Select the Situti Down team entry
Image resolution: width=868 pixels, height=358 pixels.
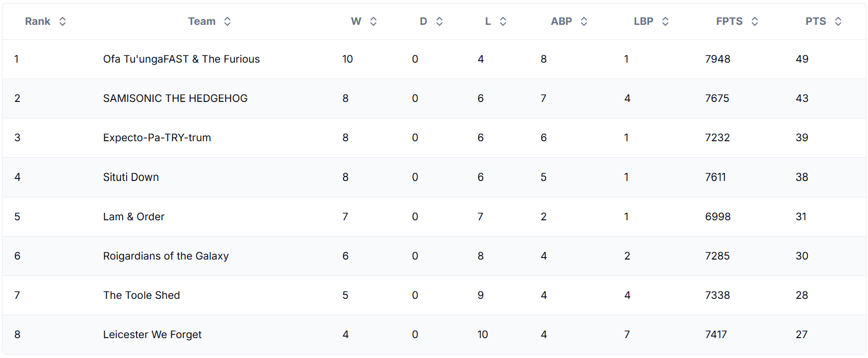[x=131, y=177]
